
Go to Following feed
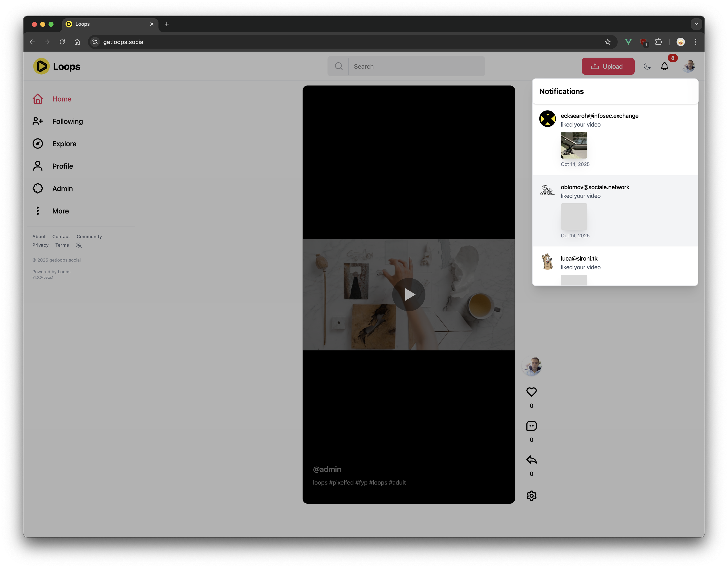click(x=67, y=121)
